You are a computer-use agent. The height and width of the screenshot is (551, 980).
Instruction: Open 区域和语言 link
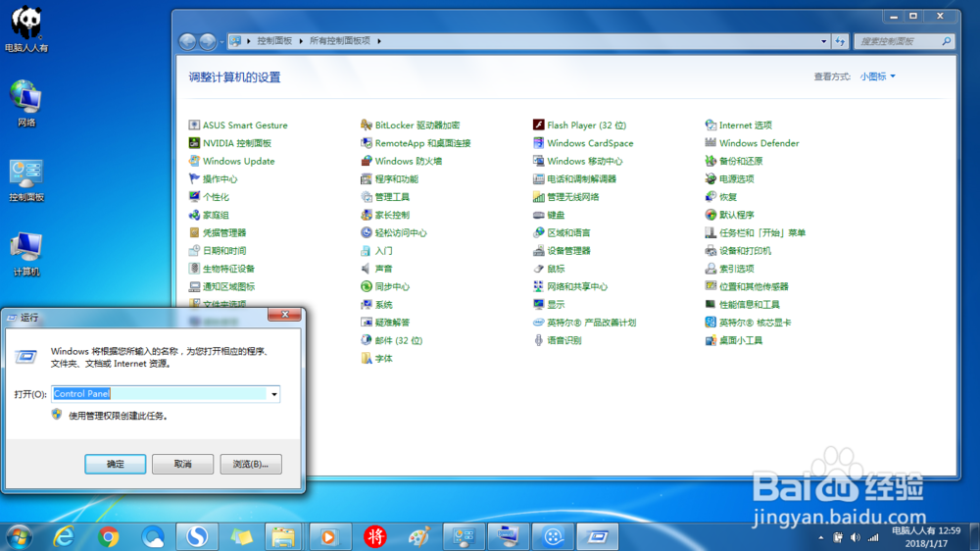(x=568, y=232)
